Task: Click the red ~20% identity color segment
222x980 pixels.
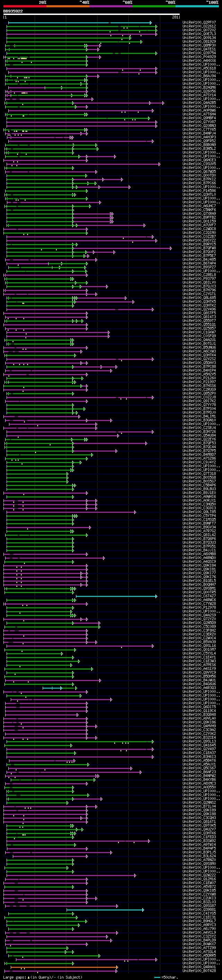Action: (x=25, y=6)
